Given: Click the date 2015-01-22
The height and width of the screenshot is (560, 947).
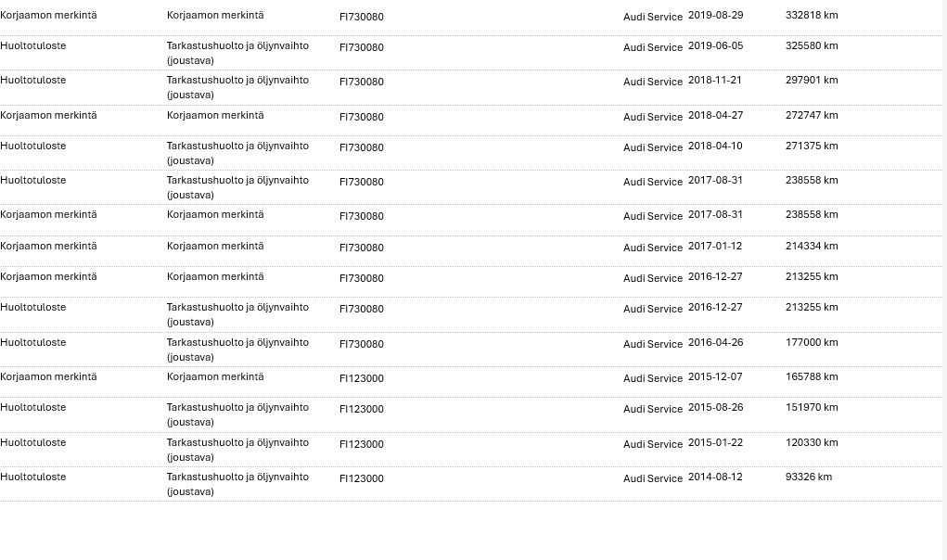Looking at the screenshot, I should point(715,443).
